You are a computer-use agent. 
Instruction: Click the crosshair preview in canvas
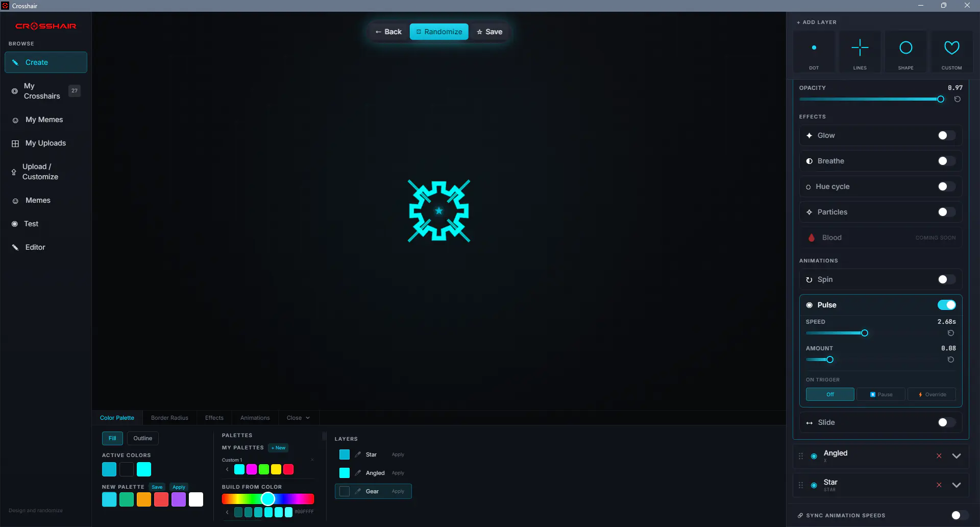click(x=439, y=211)
